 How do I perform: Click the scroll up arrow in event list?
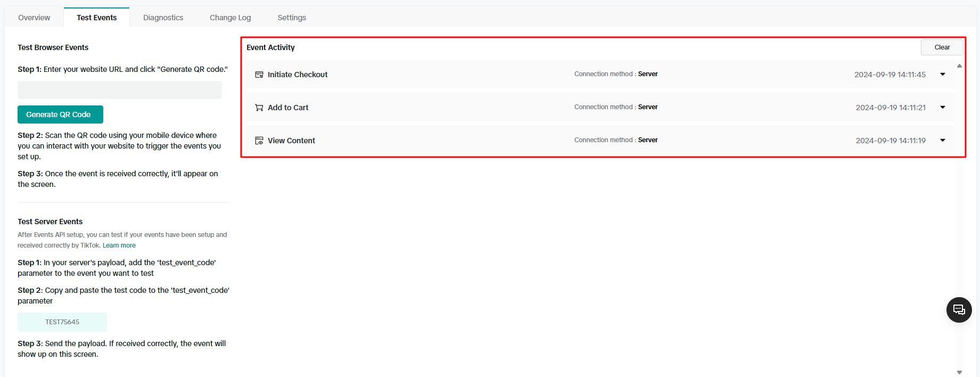pyautogui.click(x=959, y=66)
